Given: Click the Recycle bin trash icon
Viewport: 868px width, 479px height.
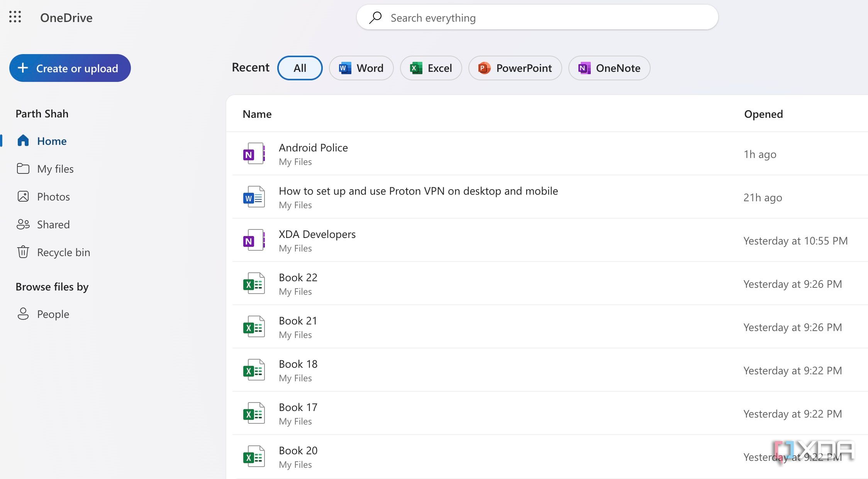Looking at the screenshot, I should [23, 252].
